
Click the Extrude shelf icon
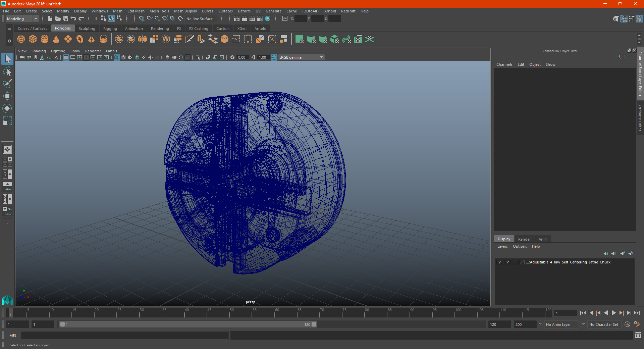click(x=201, y=39)
